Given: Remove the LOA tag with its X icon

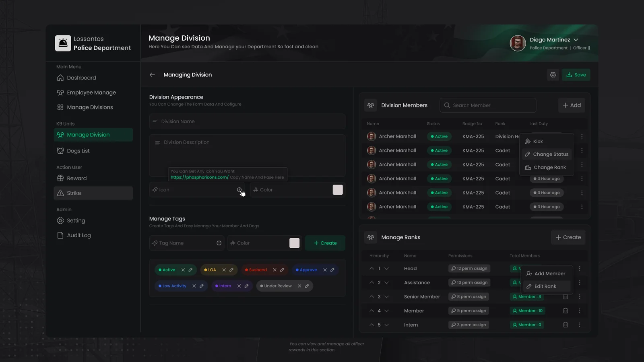Looking at the screenshot, I should click(x=224, y=270).
